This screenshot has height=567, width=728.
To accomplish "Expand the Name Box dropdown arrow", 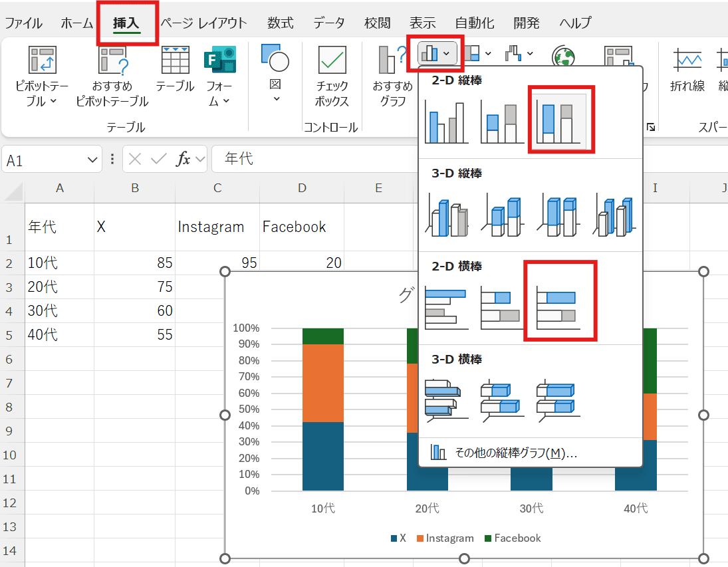I will click(92, 160).
